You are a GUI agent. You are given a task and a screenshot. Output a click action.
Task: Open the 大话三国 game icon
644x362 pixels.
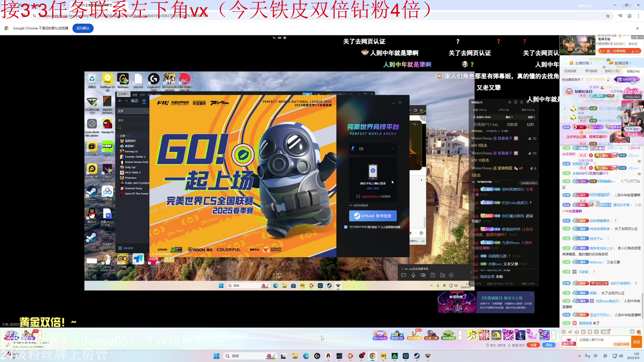point(431,335)
